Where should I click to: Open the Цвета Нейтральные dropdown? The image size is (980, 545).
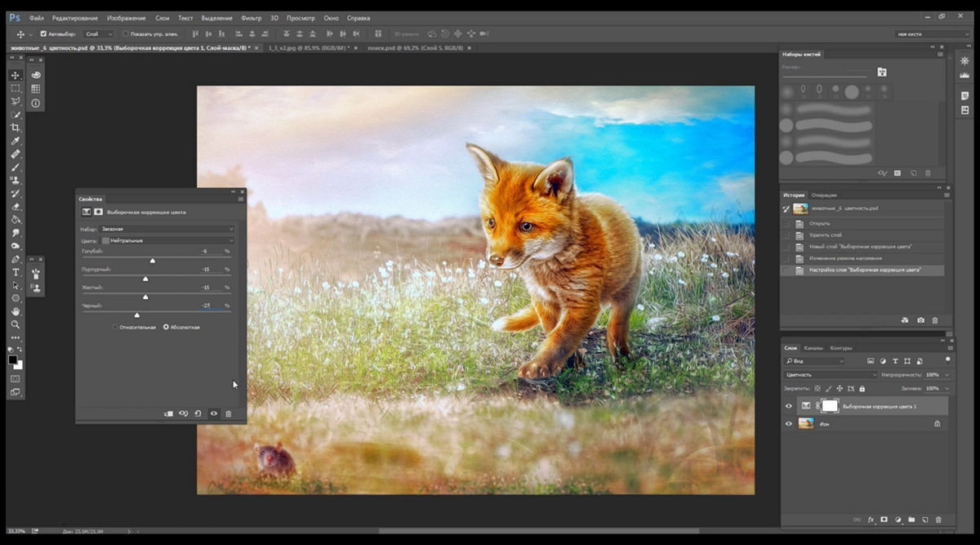click(x=167, y=240)
